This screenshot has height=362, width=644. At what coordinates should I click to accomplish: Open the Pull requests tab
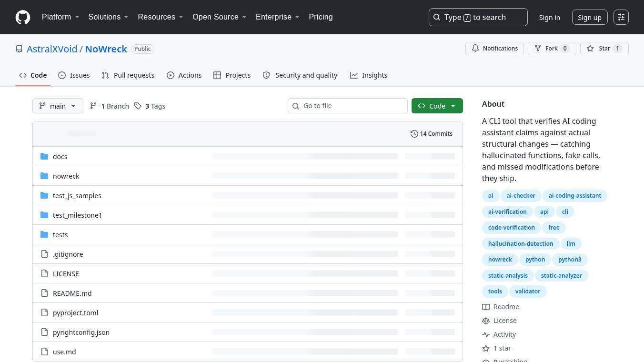click(x=128, y=75)
